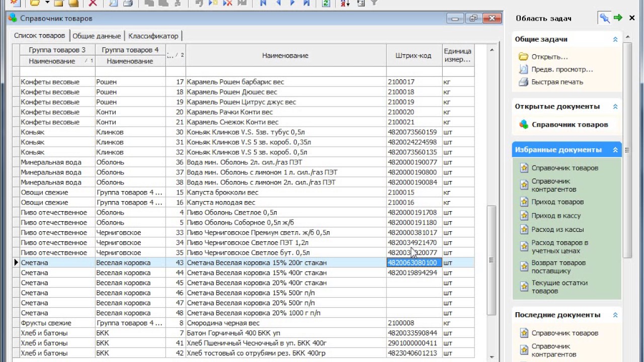Click the Группа товаров 3 column header
The image size is (644, 362).
coord(57,50)
